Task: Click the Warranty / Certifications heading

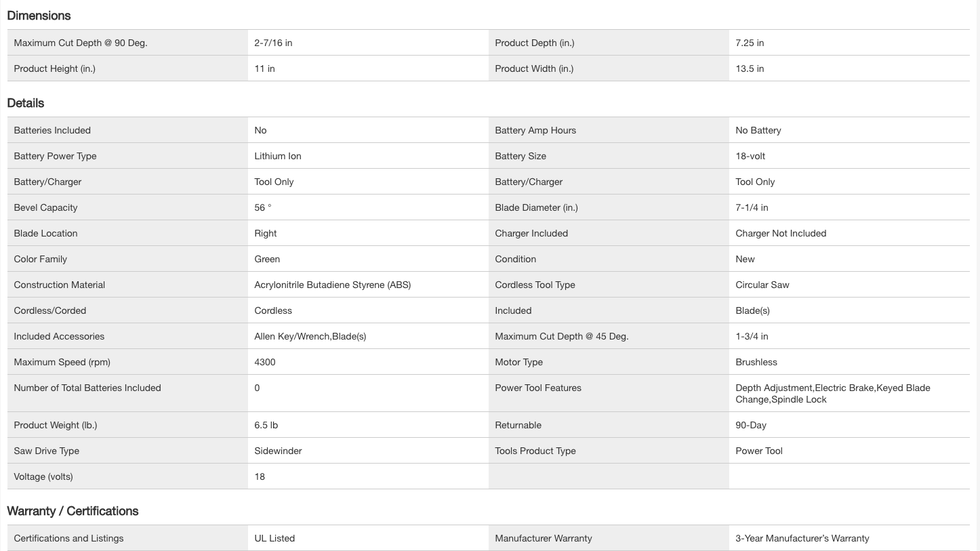Action: click(73, 511)
